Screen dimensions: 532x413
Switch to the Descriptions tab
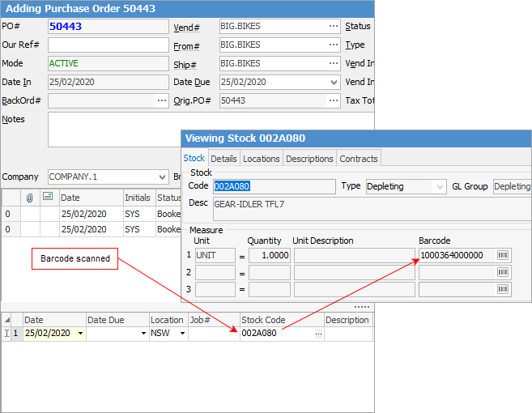coord(309,159)
